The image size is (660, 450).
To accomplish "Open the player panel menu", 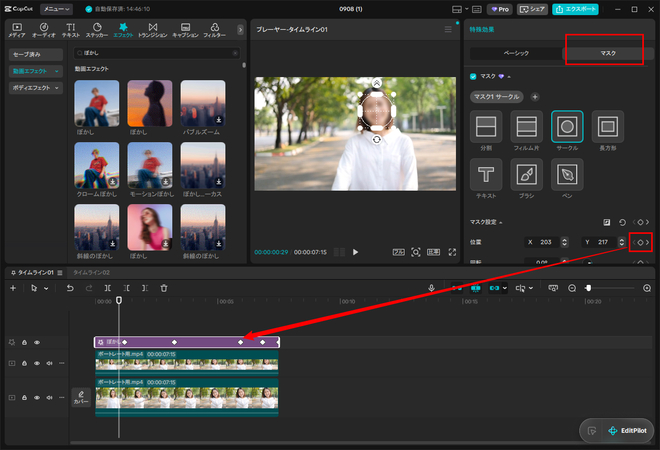I will tap(448, 29).
